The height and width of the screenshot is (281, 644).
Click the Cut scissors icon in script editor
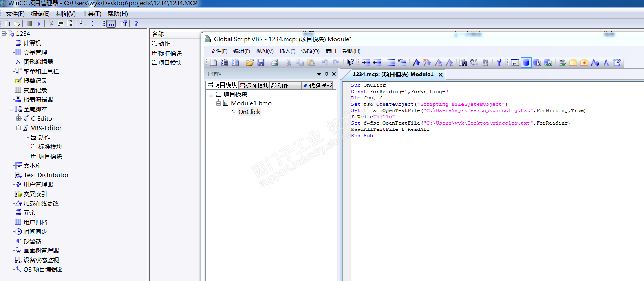point(289,62)
